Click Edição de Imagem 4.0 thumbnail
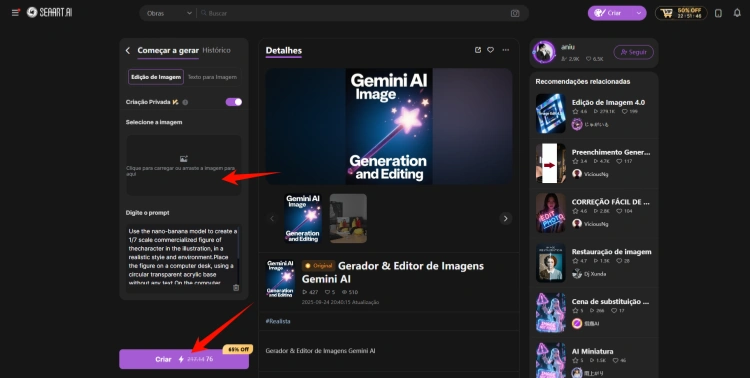The width and height of the screenshot is (750, 378). click(551, 113)
